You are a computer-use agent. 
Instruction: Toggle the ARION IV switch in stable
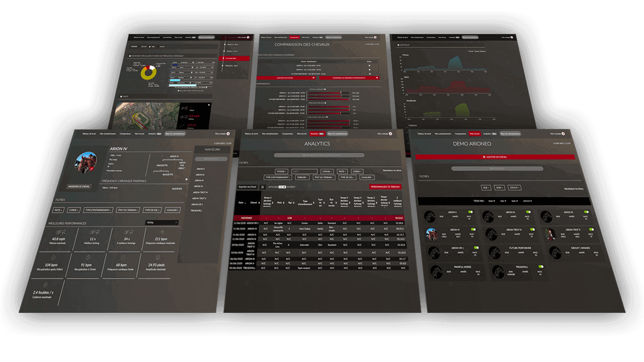click(x=473, y=229)
